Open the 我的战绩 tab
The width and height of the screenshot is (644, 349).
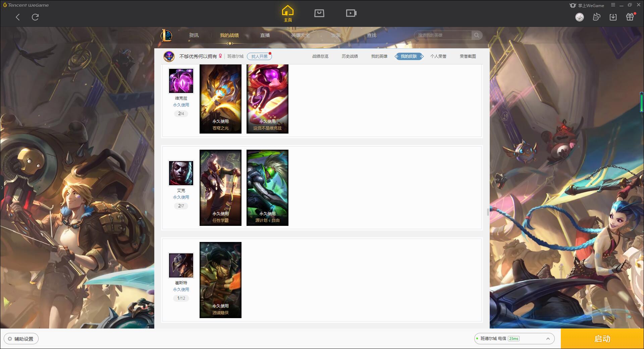pos(229,35)
